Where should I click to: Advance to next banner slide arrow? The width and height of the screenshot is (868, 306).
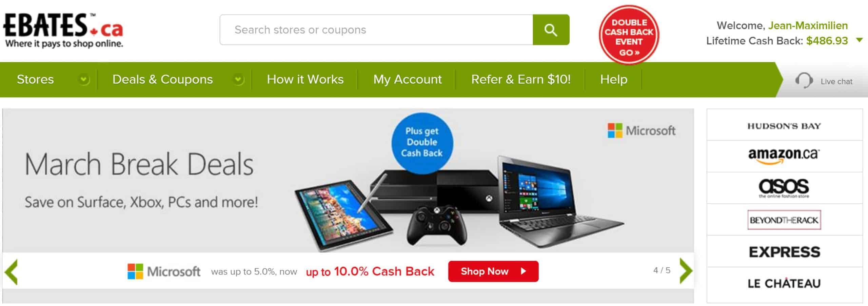686,271
